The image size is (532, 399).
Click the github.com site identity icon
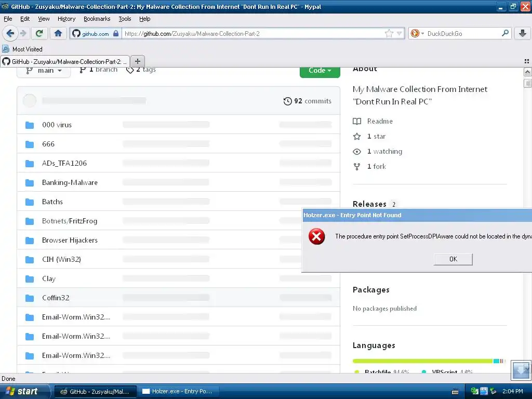click(x=96, y=34)
